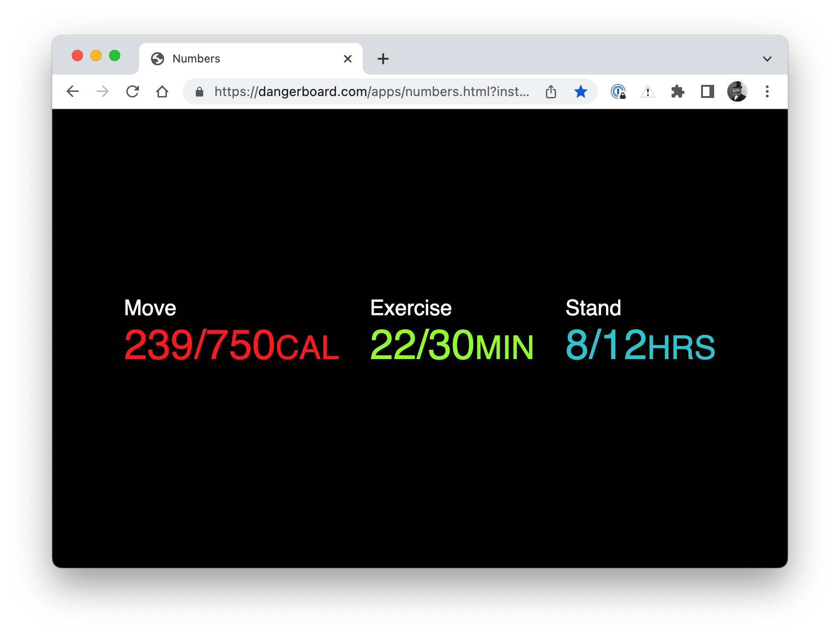View site info via lock icon

pyautogui.click(x=200, y=91)
